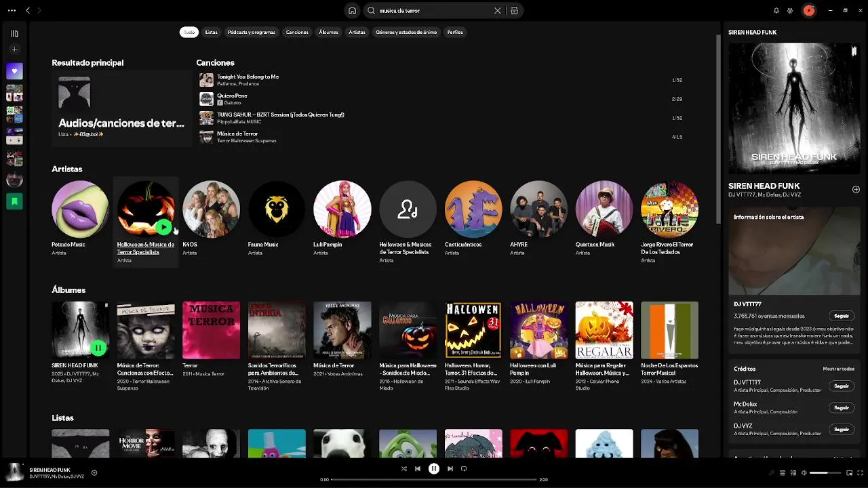Click the search field with musica de terror
Image resolution: width=868 pixels, height=488 pixels.
pos(434,11)
